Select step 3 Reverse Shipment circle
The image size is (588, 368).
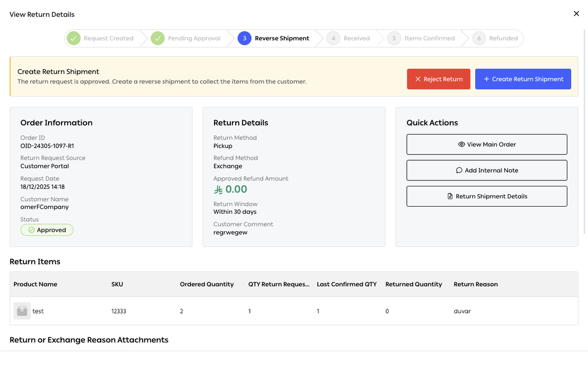[x=244, y=38]
